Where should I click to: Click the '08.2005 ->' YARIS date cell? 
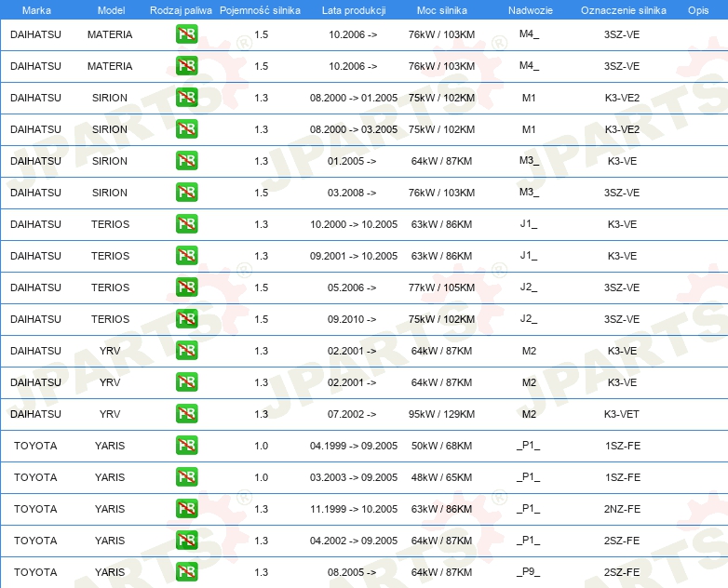click(352, 572)
